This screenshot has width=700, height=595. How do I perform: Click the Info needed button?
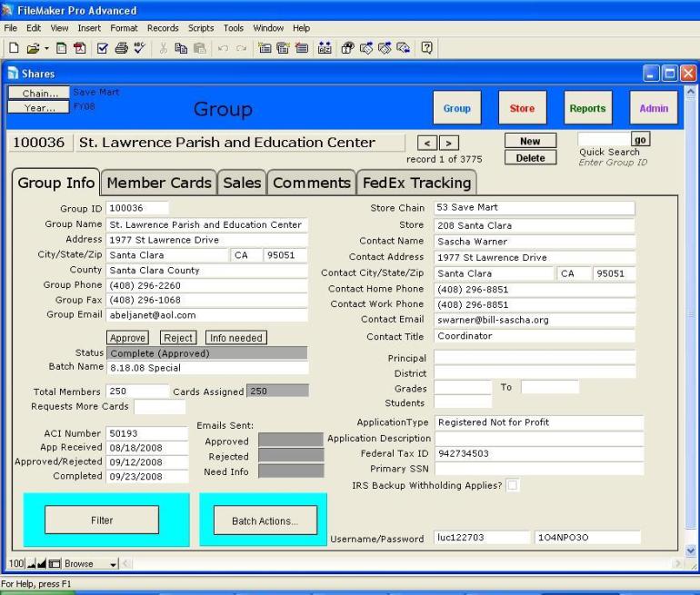[236, 338]
